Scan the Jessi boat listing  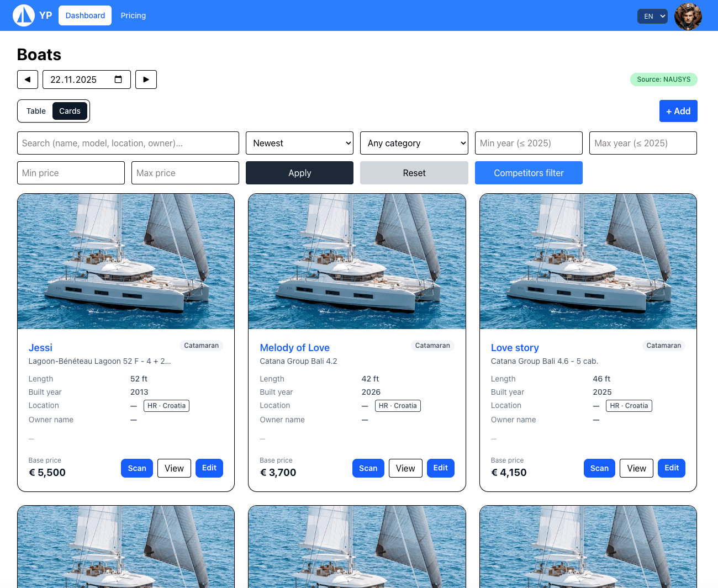coord(136,468)
